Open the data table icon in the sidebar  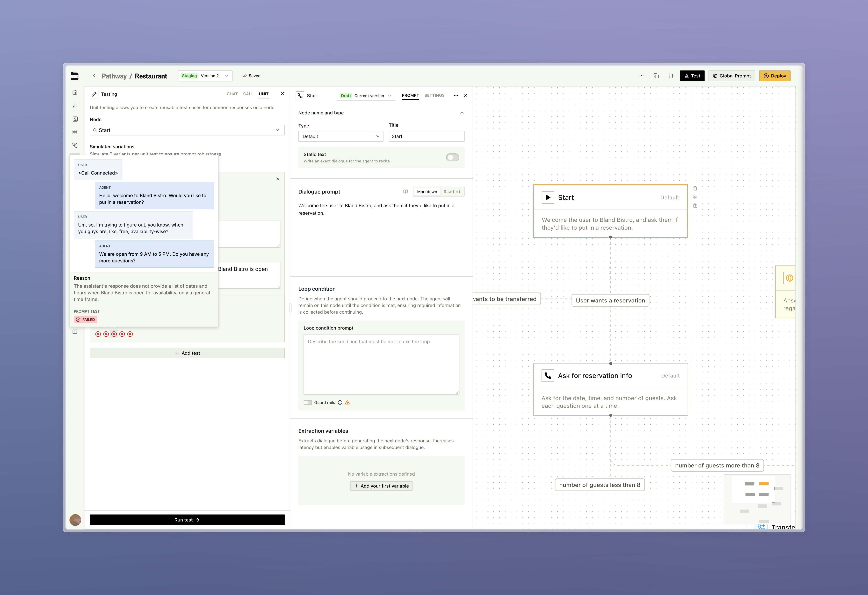[x=75, y=132]
